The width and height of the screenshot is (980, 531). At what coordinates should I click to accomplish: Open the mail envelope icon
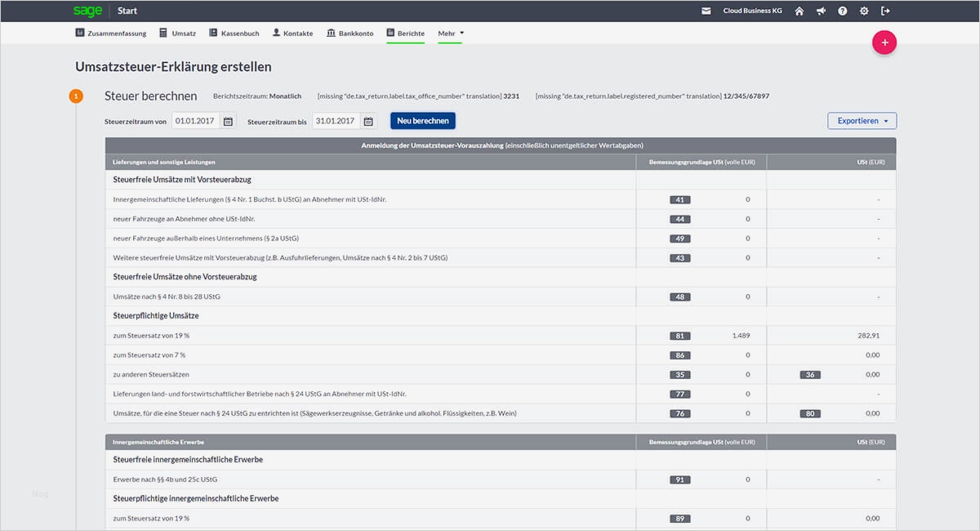point(706,11)
